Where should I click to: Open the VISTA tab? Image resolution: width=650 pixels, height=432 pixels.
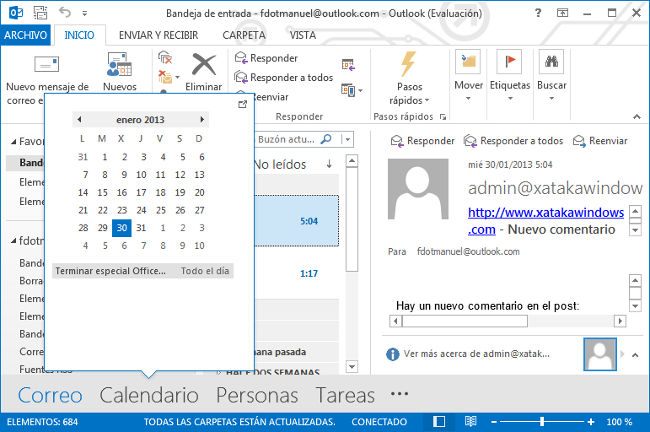click(x=303, y=35)
